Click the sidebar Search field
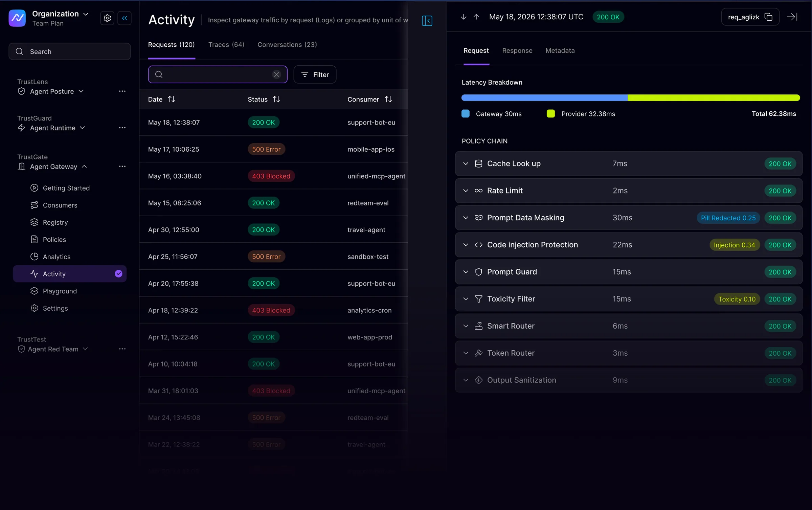This screenshot has height=510, width=812. 70,51
